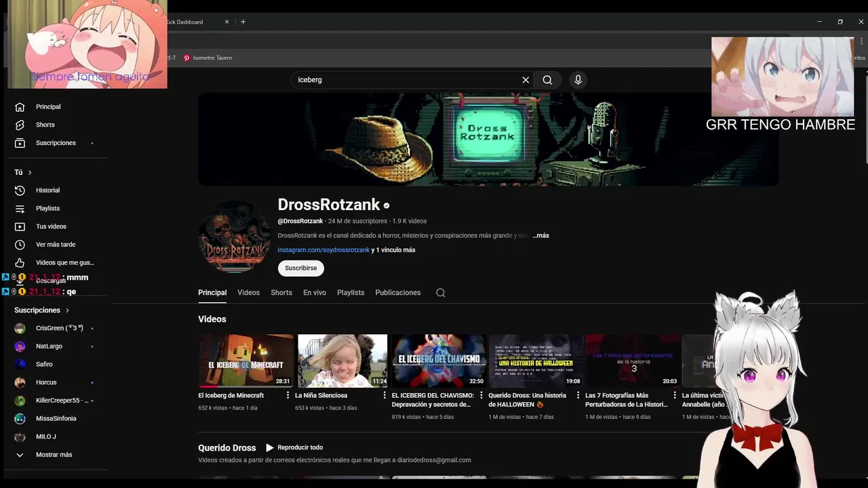The height and width of the screenshot is (488, 868).
Task: Play Una historia de Halloween thumbnail
Action: (x=536, y=361)
